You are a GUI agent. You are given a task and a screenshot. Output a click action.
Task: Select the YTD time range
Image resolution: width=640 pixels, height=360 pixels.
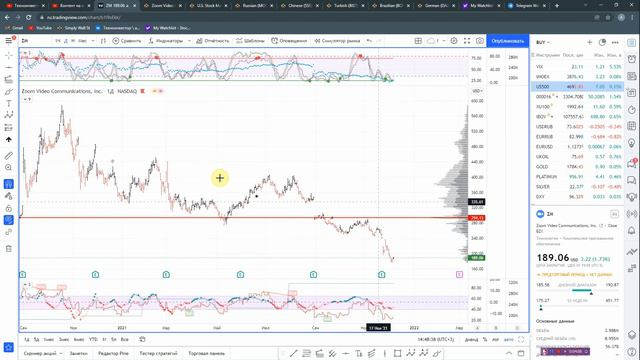pos(93,339)
